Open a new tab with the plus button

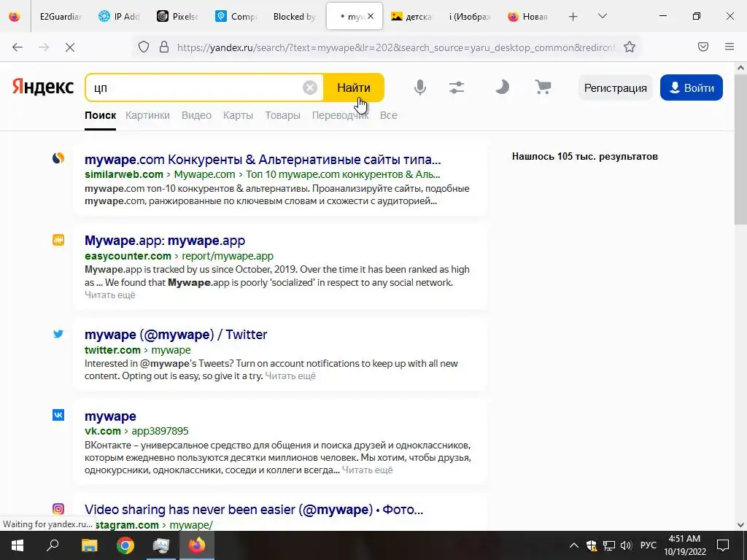coord(573,17)
